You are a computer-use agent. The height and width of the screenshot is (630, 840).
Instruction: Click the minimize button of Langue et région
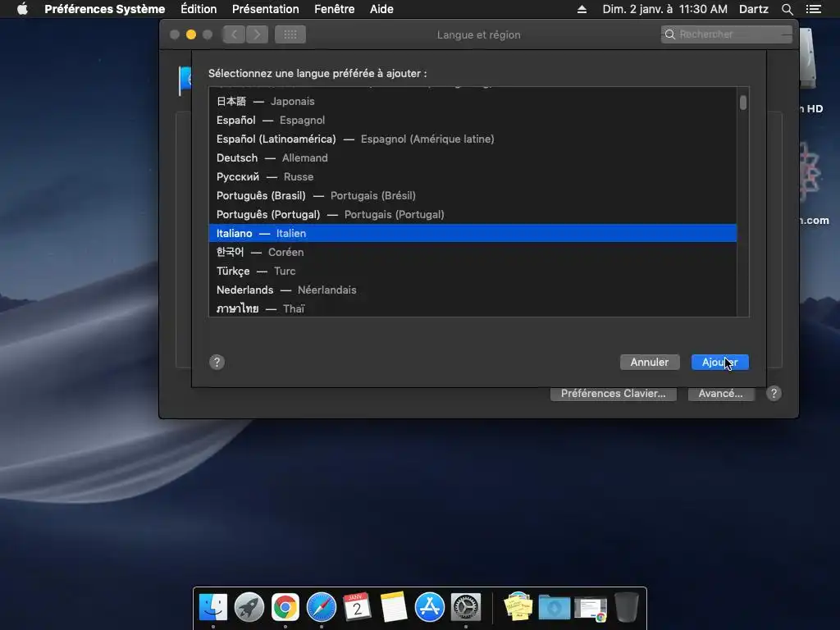pos(190,34)
